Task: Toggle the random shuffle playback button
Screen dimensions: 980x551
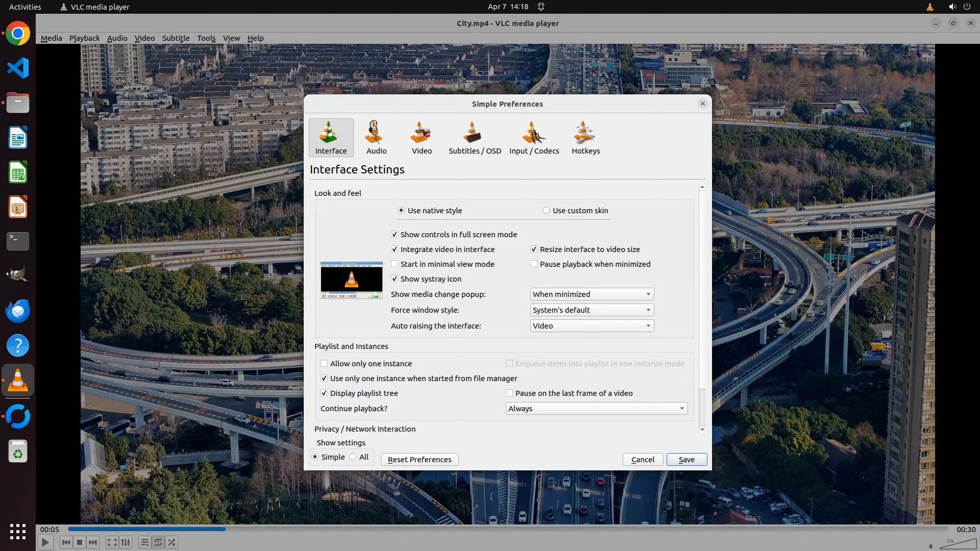Action: coord(172,542)
